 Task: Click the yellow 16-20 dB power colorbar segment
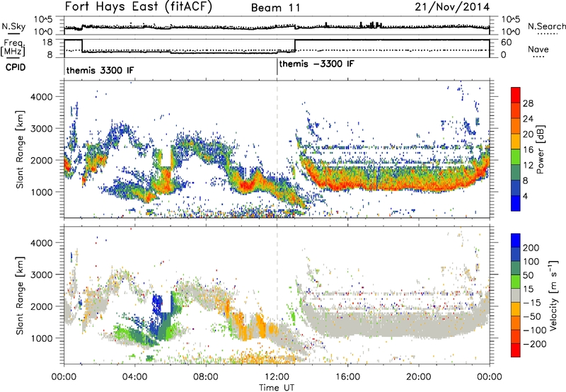coord(516,141)
